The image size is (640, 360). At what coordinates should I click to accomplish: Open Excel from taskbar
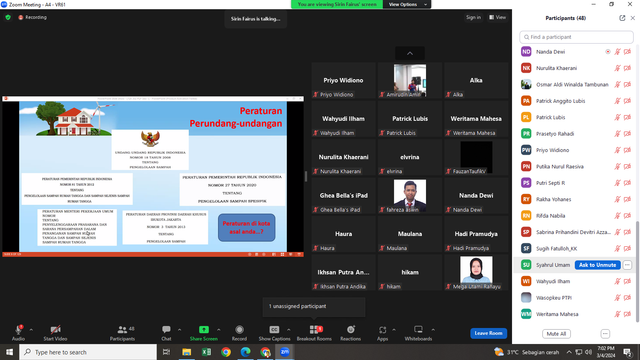(206, 352)
